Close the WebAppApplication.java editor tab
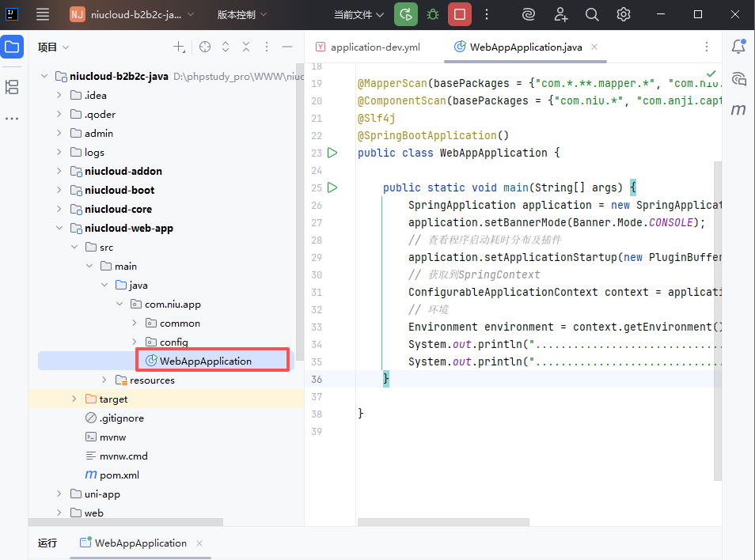Image resolution: width=755 pixels, height=560 pixels. 594,47
